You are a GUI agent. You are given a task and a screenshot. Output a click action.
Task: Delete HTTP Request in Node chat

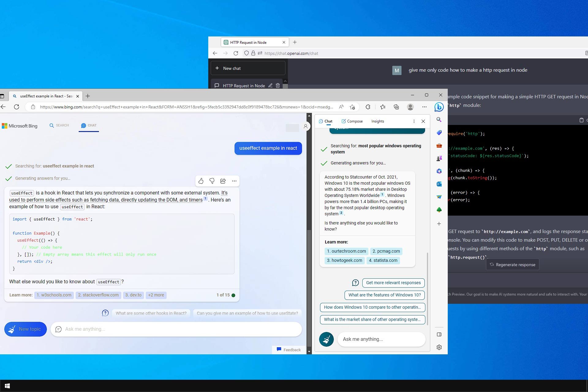coord(278,85)
